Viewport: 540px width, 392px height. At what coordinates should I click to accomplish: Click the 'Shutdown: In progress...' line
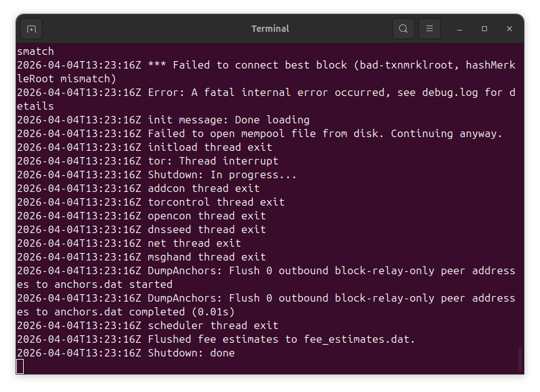(222, 174)
